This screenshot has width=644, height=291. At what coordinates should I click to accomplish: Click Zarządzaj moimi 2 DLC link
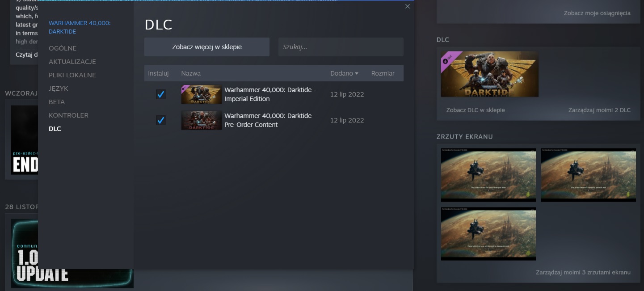click(599, 110)
